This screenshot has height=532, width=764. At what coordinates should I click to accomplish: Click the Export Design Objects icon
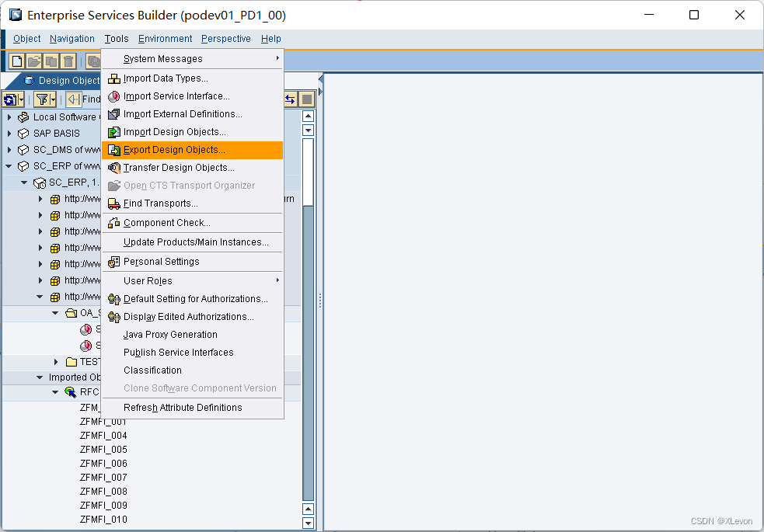114,150
